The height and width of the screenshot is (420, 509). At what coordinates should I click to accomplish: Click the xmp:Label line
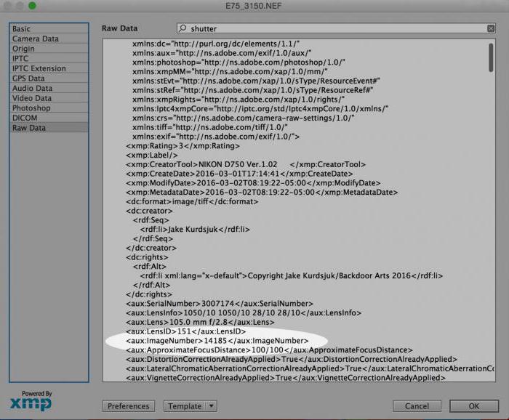[x=152, y=155]
